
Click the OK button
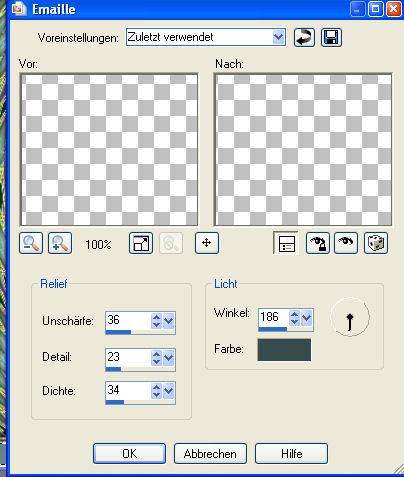pos(129,454)
